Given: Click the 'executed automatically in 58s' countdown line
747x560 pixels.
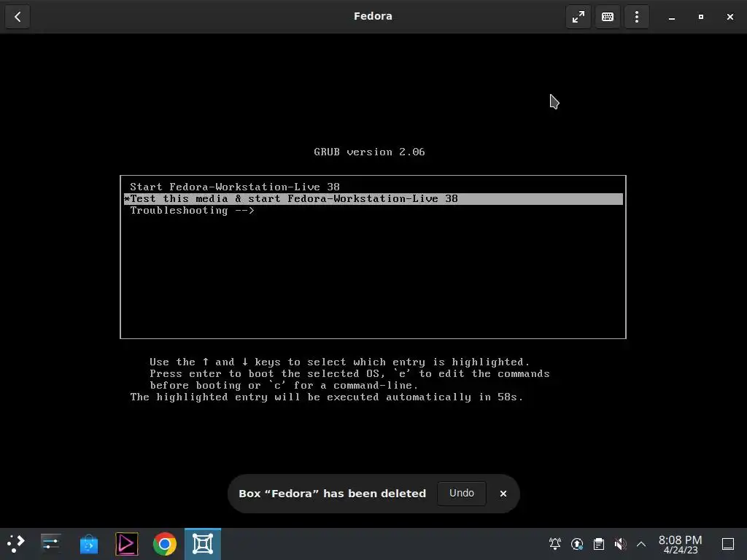Looking at the screenshot, I should click(327, 397).
